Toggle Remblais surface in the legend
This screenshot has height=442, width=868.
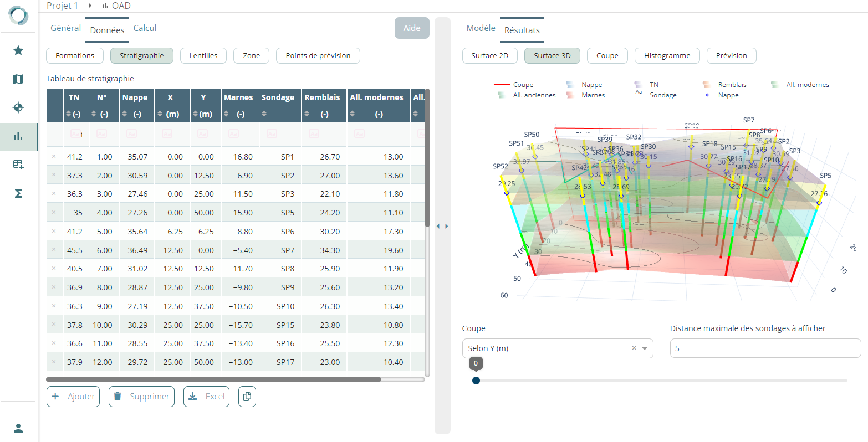[724, 85]
